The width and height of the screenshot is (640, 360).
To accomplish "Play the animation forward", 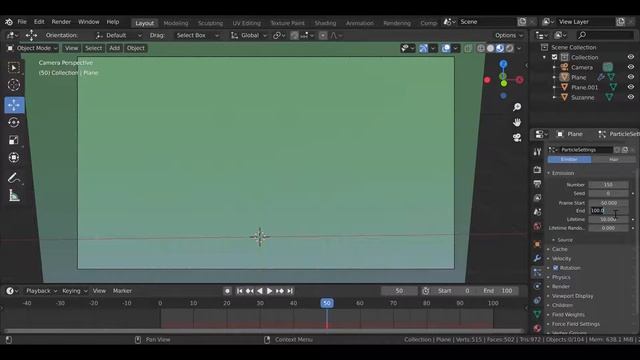I will (x=269, y=291).
